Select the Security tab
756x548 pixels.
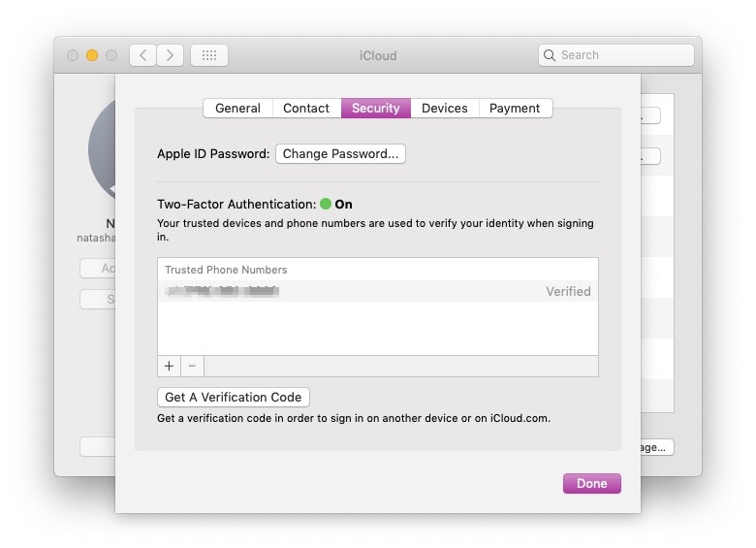point(376,108)
